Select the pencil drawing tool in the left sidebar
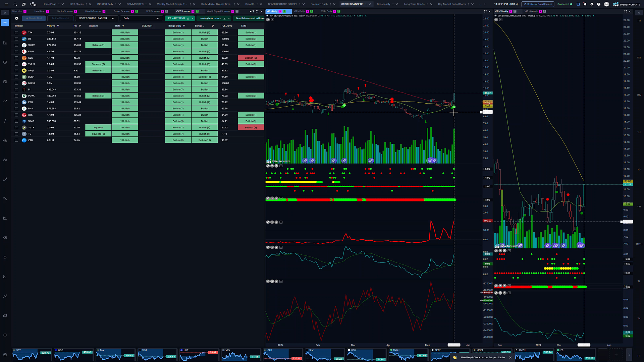Screen dimensions: 644x362 pos(5,179)
